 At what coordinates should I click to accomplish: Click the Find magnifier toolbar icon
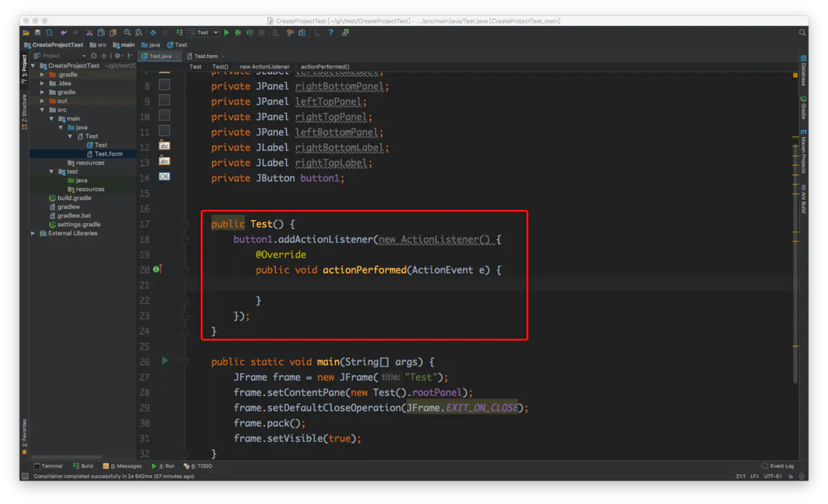pyautogui.click(x=128, y=32)
